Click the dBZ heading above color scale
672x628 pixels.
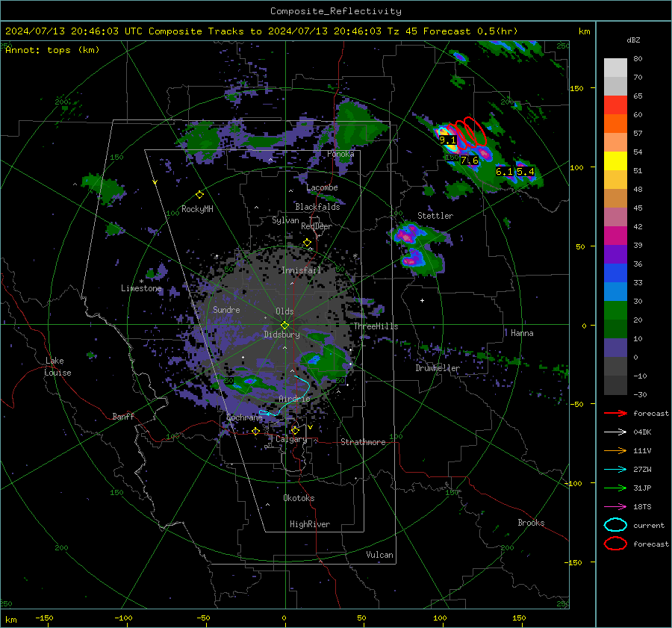click(x=633, y=40)
